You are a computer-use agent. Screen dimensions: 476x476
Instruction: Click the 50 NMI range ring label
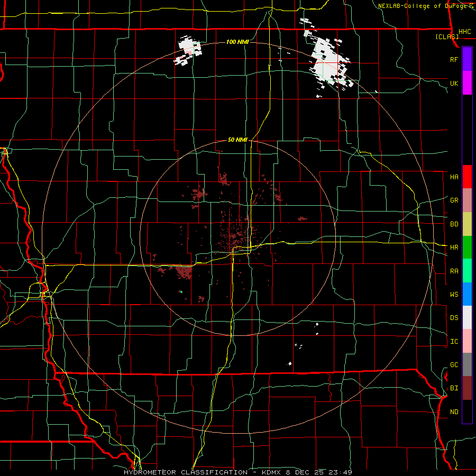point(237,140)
